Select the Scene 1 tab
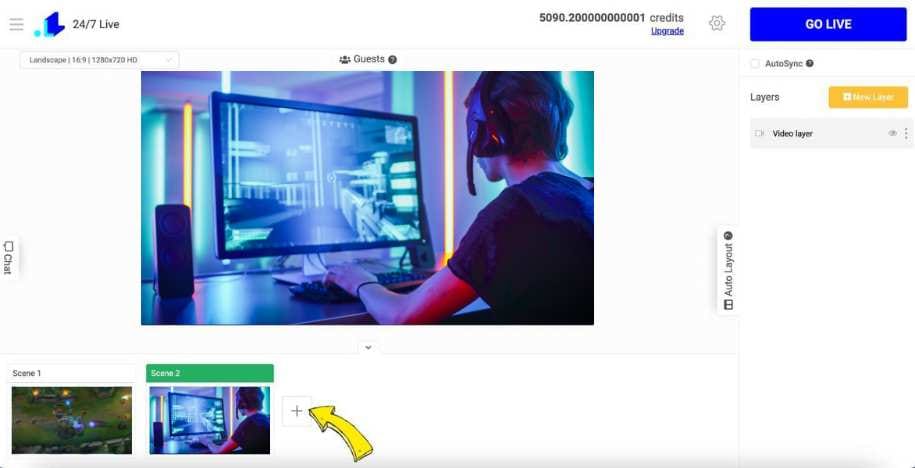The height and width of the screenshot is (468, 915). tap(72, 373)
